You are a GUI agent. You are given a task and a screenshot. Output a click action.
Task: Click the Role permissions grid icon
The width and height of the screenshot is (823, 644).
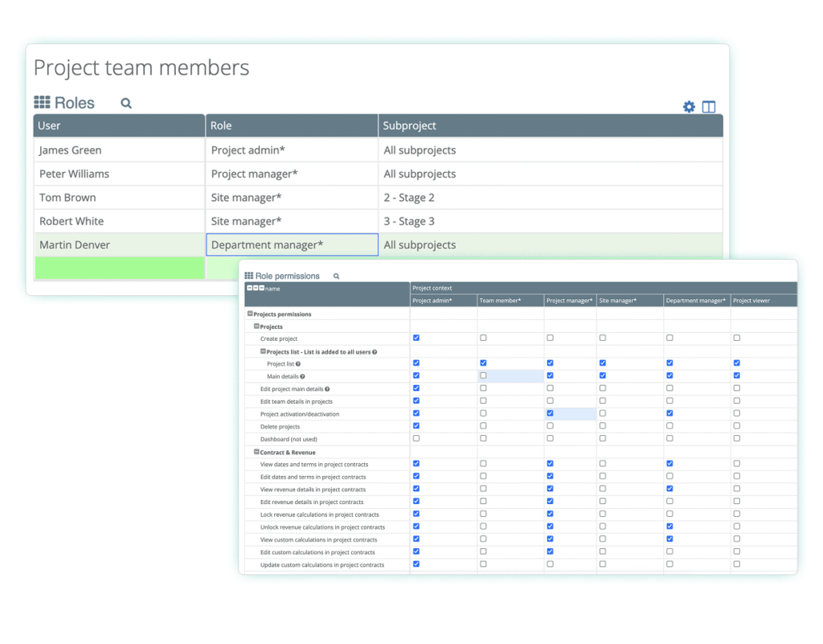pyautogui.click(x=249, y=275)
